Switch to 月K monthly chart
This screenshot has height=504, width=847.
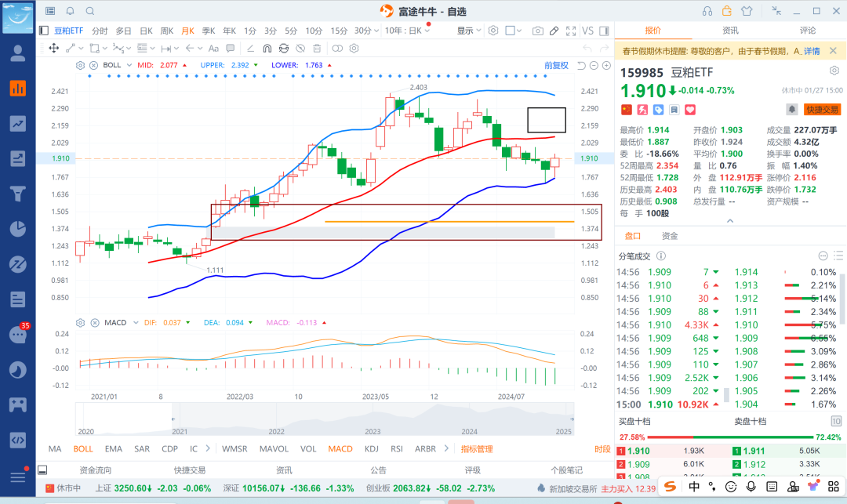click(188, 31)
